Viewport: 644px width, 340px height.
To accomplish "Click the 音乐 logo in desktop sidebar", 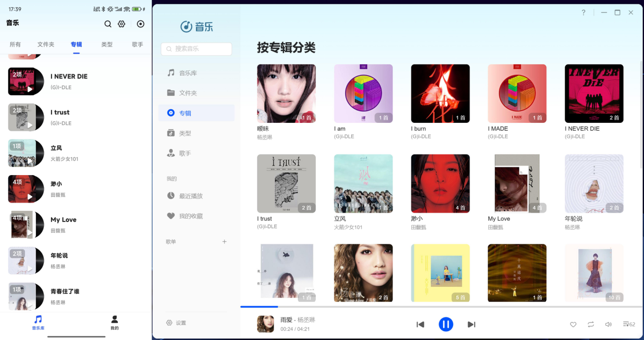I will (196, 27).
